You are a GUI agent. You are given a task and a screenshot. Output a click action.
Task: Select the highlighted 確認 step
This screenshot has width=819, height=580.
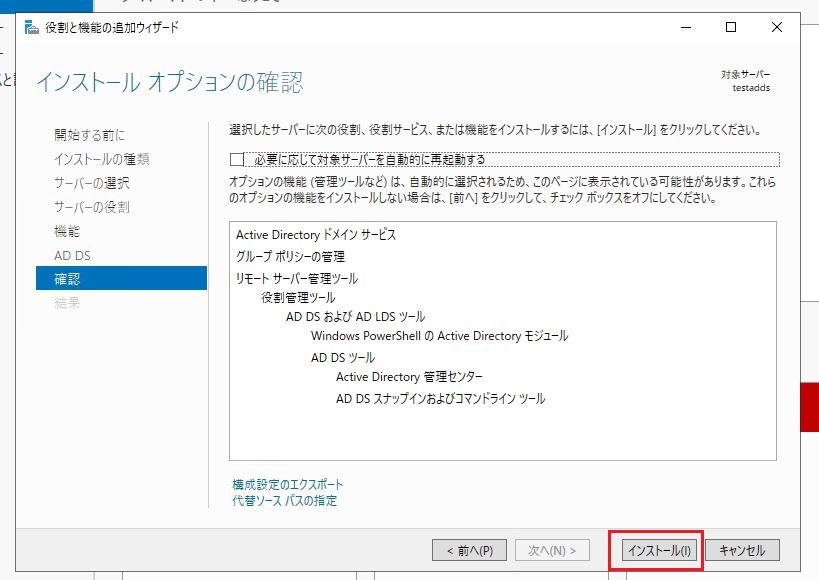[121, 278]
